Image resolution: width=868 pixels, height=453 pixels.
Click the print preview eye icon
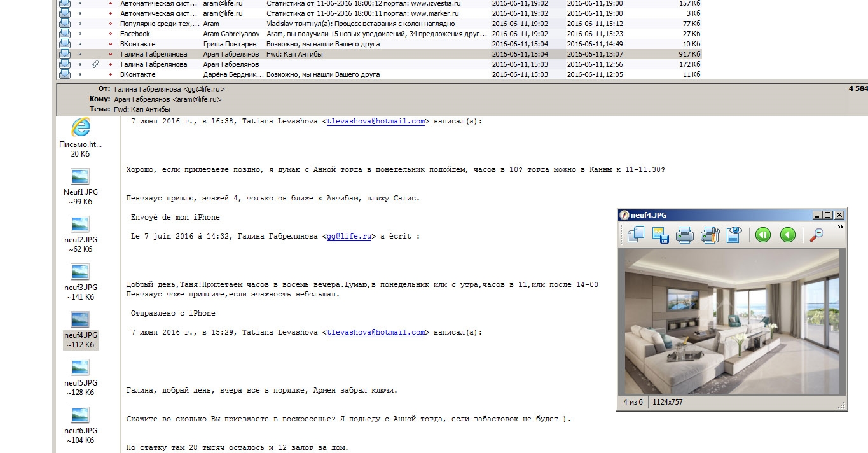pyautogui.click(x=734, y=235)
